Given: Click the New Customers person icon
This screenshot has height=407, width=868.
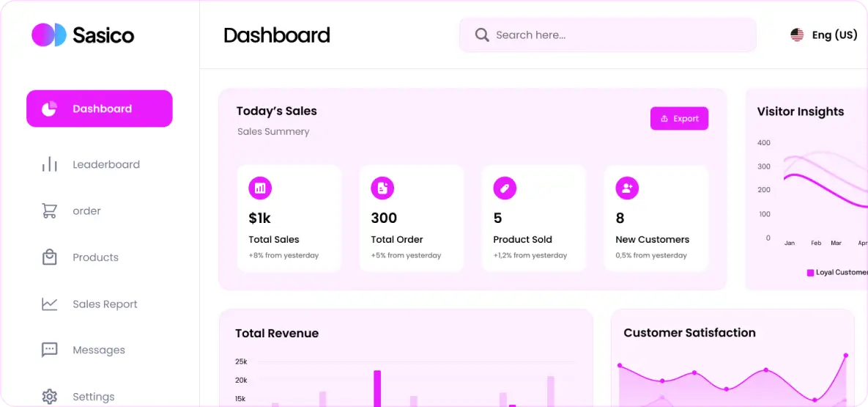Looking at the screenshot, I should coord(627,188).
